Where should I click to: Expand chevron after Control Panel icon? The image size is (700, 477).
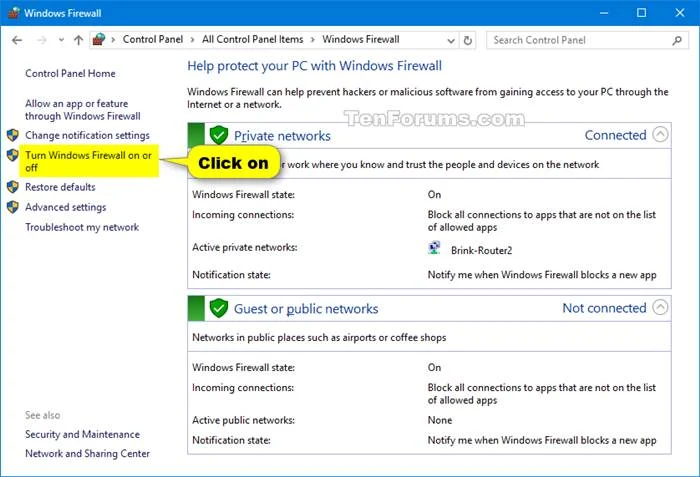(x=113, y=40)
